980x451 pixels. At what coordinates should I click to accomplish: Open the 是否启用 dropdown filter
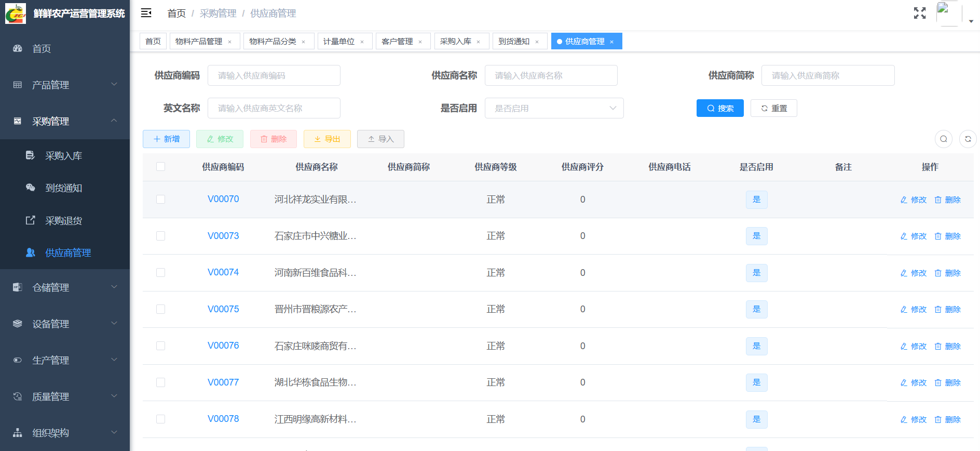[x=554, y=108]
